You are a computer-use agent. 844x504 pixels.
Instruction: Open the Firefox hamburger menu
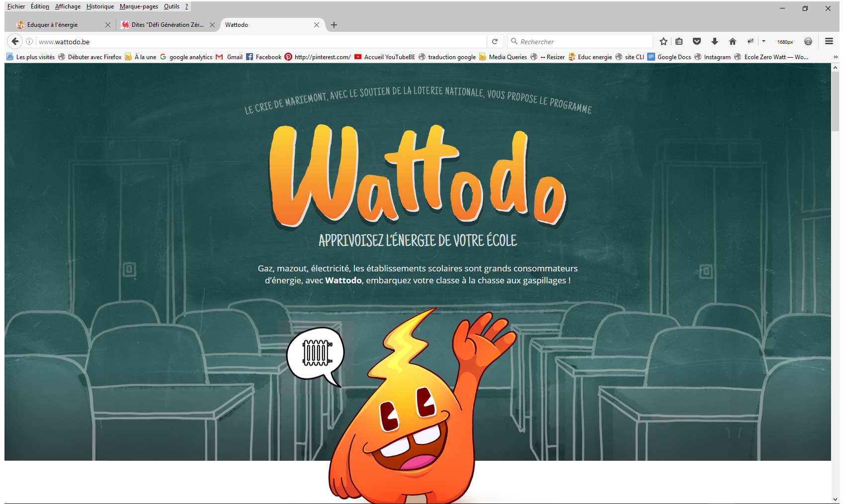click(829, 42)
